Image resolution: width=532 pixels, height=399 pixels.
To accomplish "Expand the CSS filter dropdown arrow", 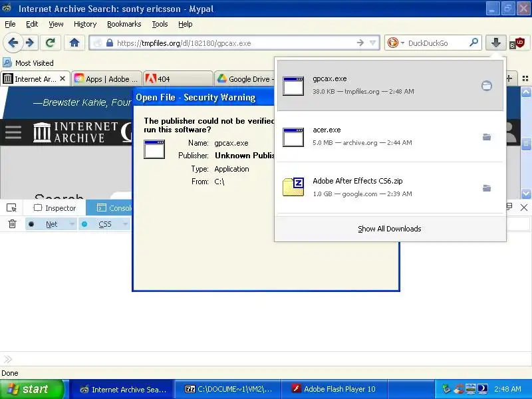I will (125, 224).
